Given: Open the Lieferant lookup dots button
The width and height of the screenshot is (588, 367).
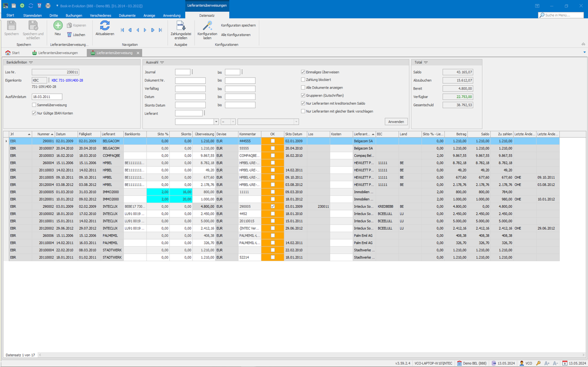Looking at the screenshot, I should click(x=204, y=113).
